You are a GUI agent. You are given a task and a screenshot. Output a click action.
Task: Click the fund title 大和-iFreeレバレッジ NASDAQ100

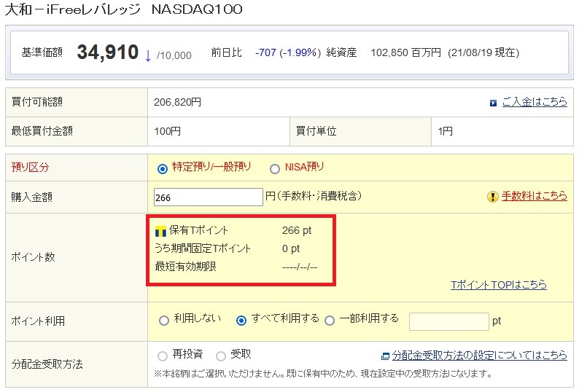tap(124, 9)
